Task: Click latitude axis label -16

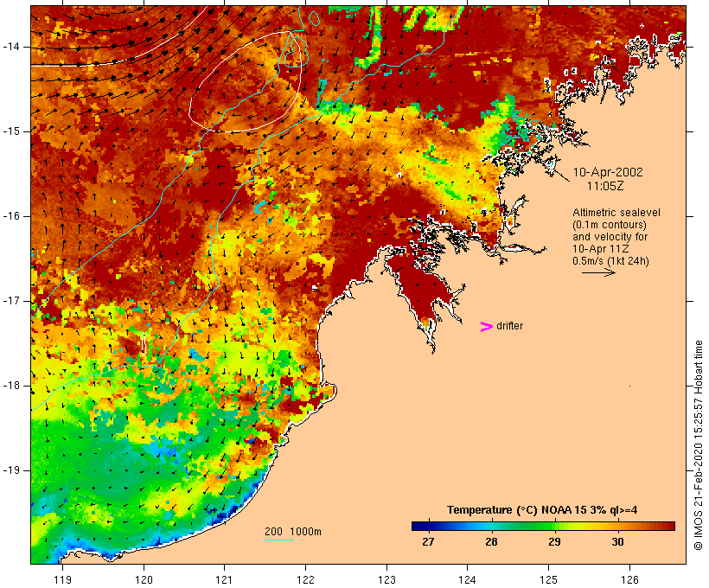Action: pyautogui.click(x=11, y=216)
